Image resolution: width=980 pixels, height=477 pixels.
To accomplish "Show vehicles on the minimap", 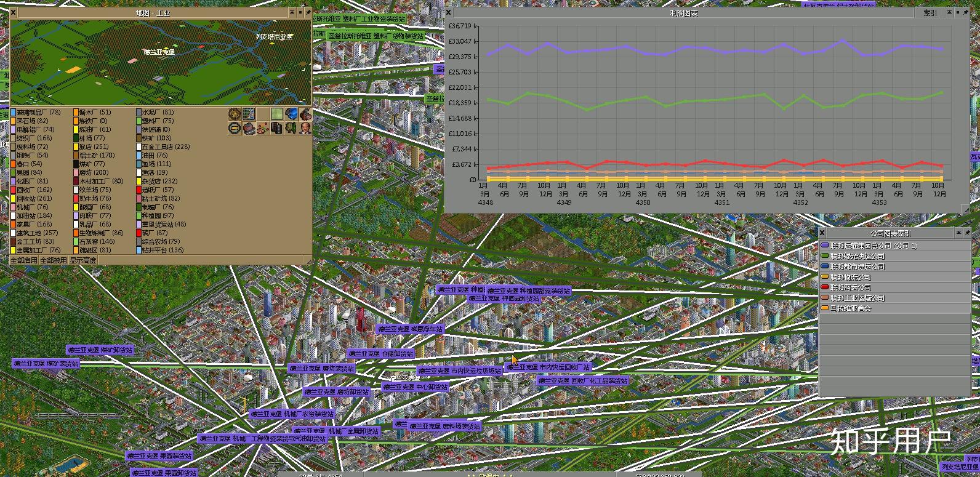I will pos(291,114).
